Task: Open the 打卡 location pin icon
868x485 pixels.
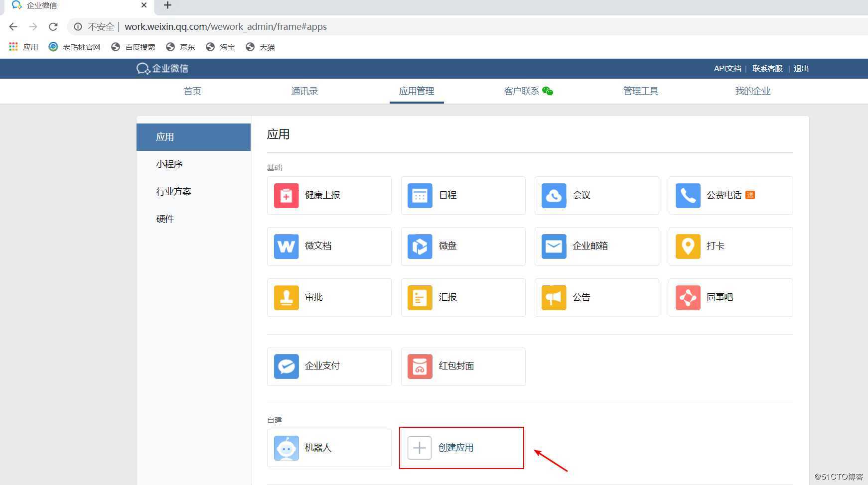Action: [688, 246]
